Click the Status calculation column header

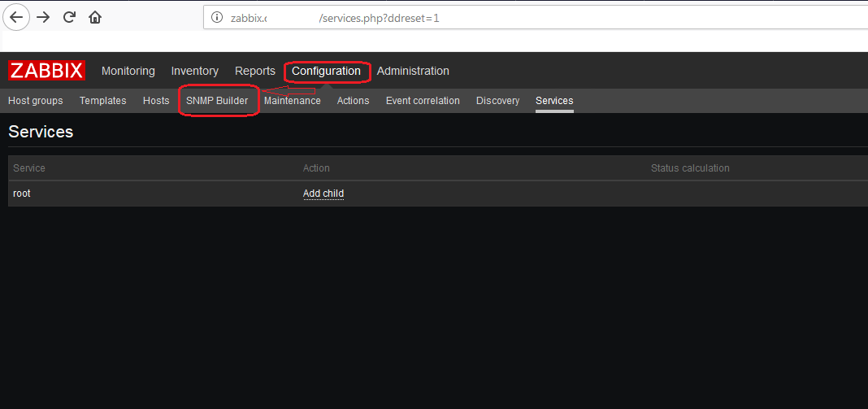click(x=690, y=168)
